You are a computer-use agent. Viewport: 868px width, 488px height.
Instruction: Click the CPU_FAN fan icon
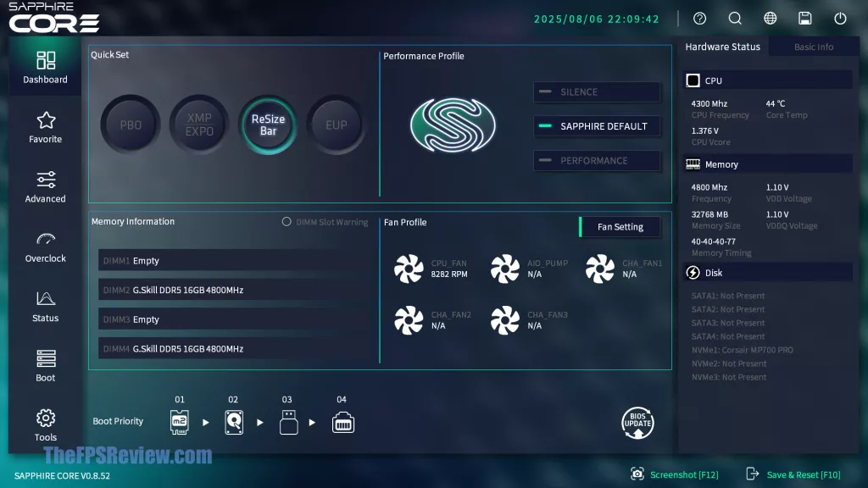point(409,269)
